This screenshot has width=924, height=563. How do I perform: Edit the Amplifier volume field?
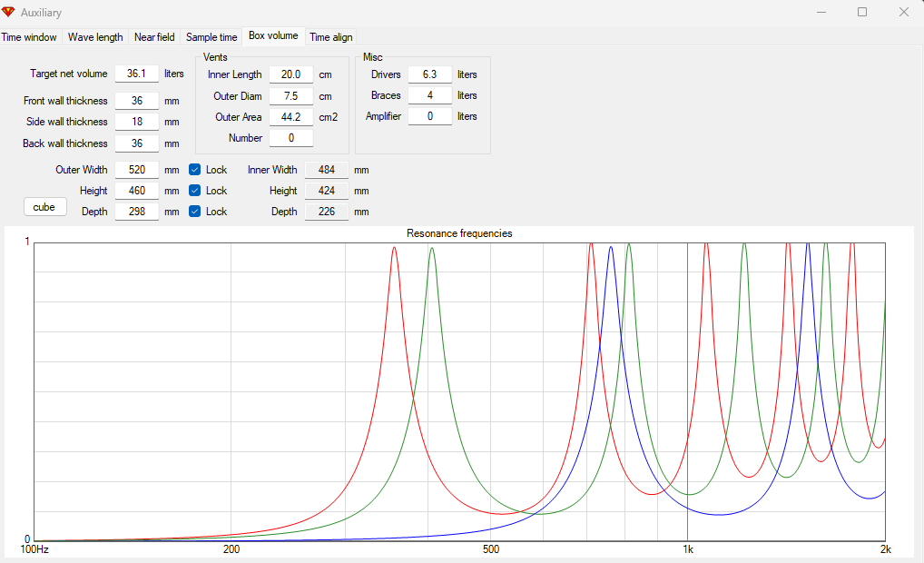pyautogui.click(x=429, y=116)
